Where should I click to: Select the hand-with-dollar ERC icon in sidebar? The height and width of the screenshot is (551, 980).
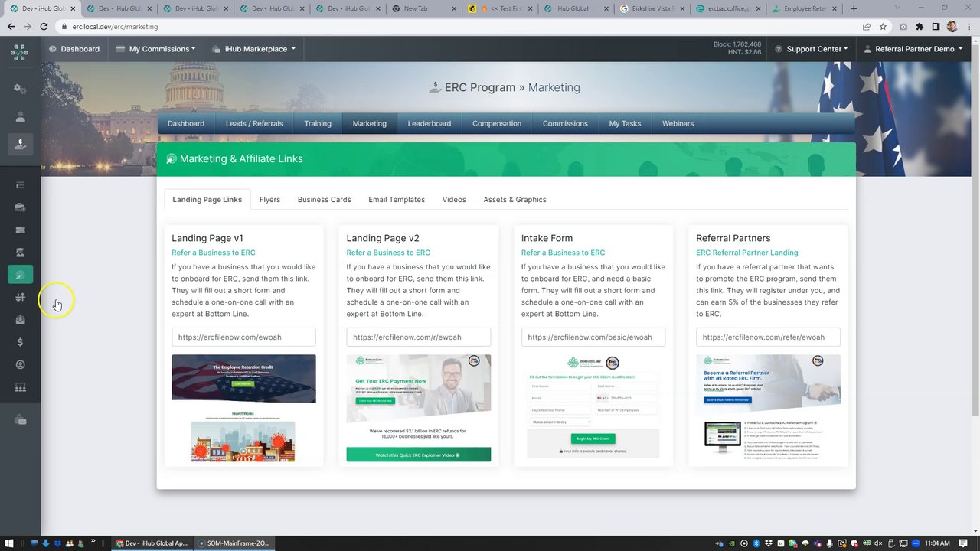coord(20,144)
